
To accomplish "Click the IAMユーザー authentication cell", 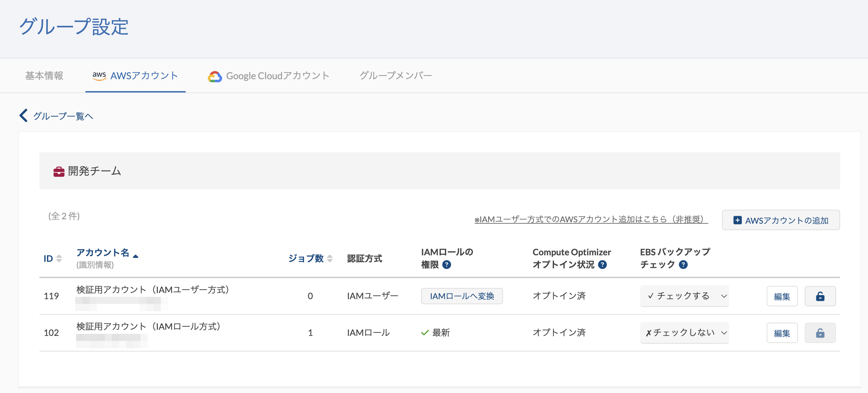I will [x=372, y=296].
